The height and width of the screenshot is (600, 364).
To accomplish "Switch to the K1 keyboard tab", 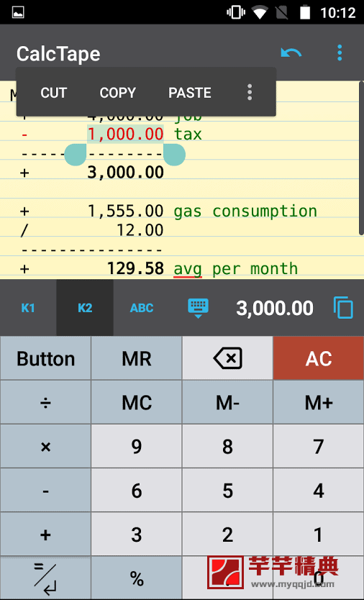I will pyautogui.click(x=28, y=308).
